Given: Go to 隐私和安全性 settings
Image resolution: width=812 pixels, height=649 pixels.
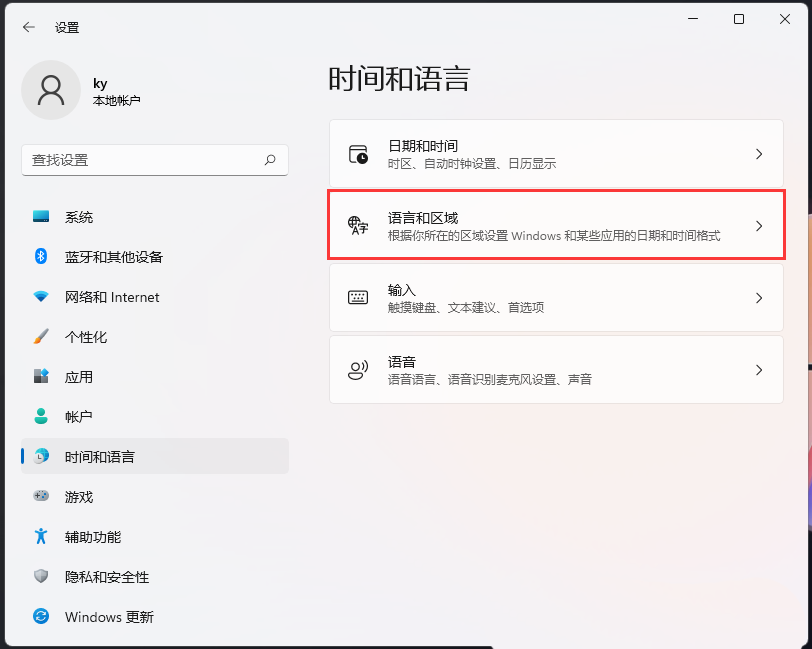Looking at the screenshot, I should coord(155,576).
